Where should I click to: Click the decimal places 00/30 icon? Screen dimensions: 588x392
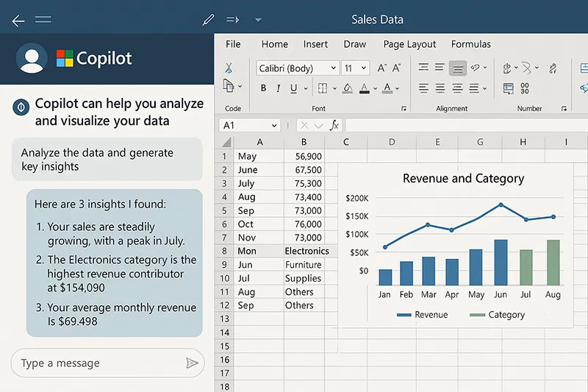[x=525, y=88]
